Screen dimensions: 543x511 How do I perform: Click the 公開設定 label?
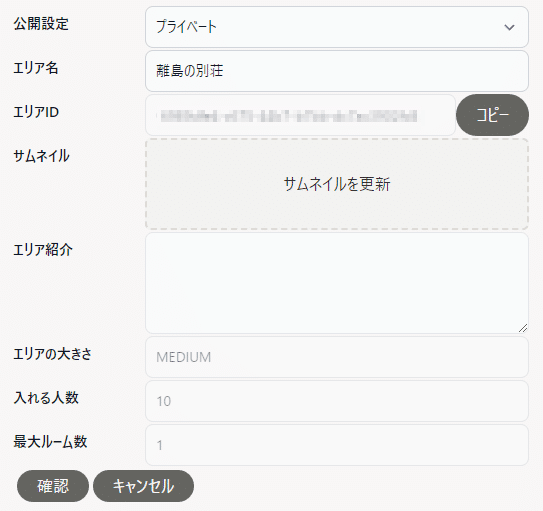[41, 24]
